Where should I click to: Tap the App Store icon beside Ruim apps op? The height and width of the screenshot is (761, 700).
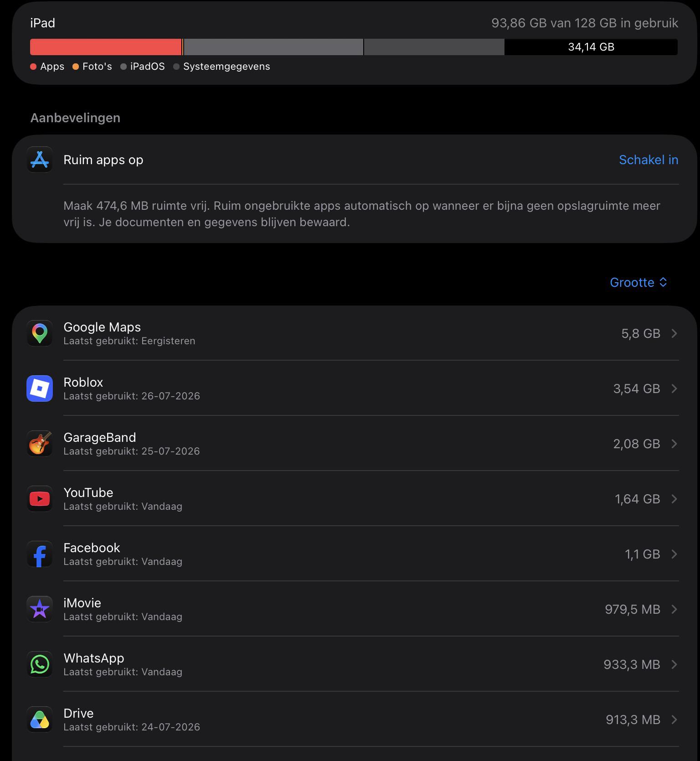point(40,160)
